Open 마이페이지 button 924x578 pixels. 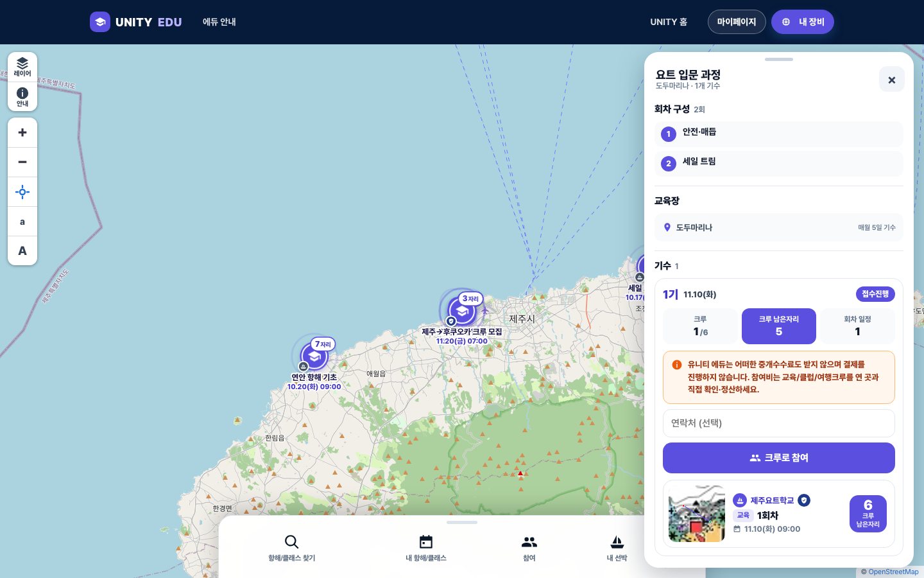click(x=737, y=22)
